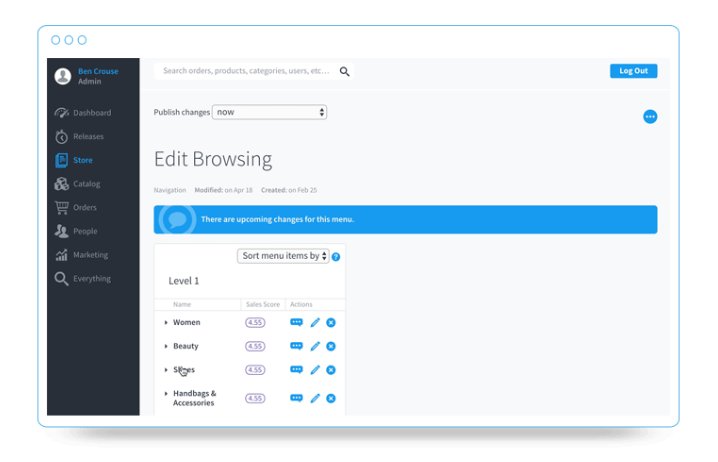Remove the Shoes menu item
Screen dimensions: 718x462
click(x=331, y=370)
